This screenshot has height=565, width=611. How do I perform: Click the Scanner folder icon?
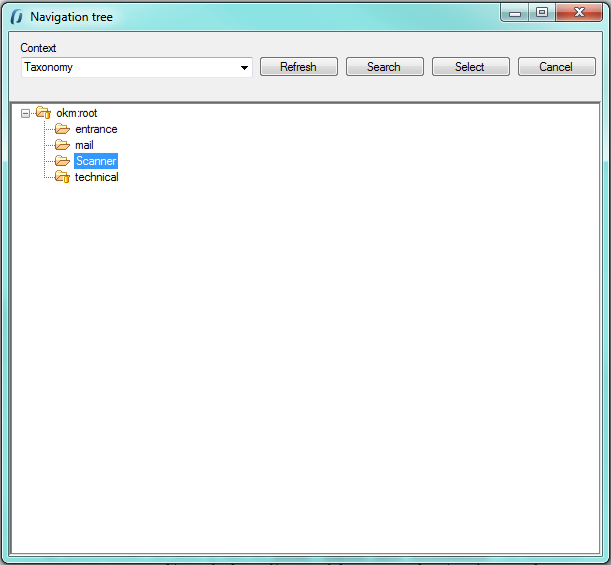62,161
